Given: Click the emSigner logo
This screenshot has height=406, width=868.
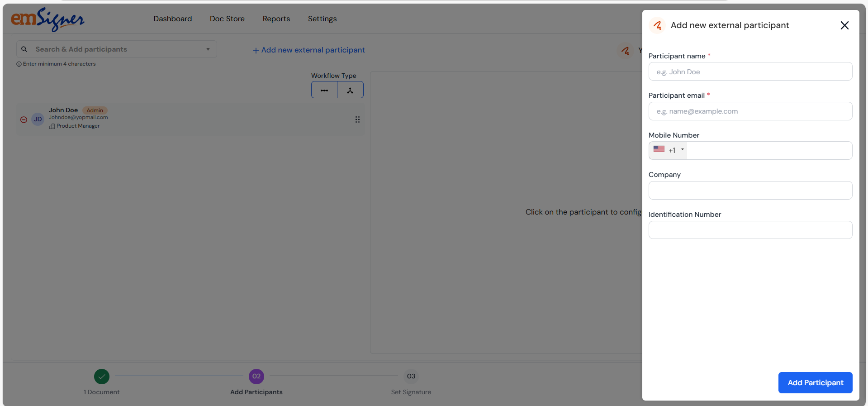Looking at the screenshot, I should pyautogui.click(x=47, y=19).
